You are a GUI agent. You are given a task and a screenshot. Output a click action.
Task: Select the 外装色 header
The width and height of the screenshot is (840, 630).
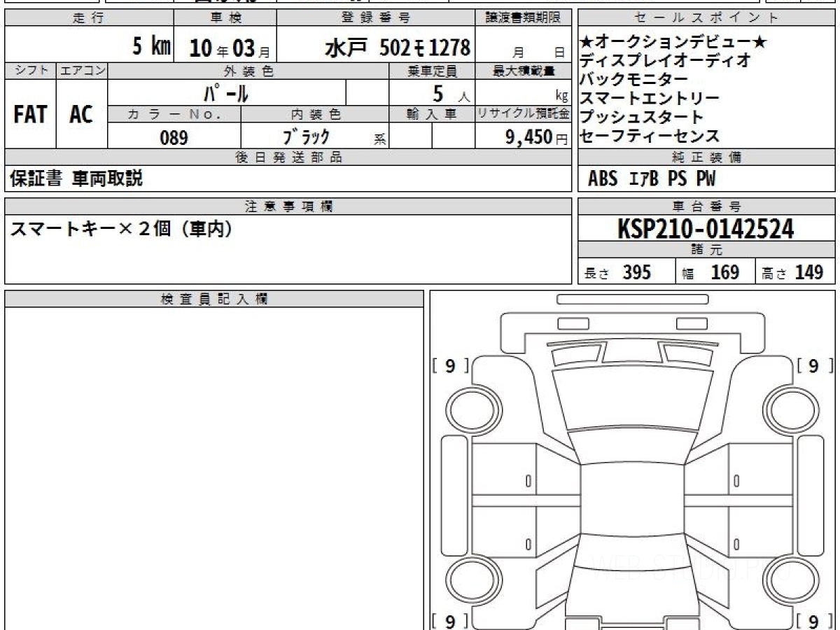tap(248, 71)
